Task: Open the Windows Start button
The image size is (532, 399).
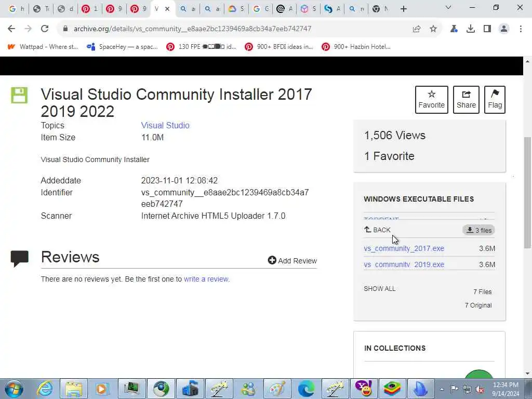Action: click(x=14, y=389)
